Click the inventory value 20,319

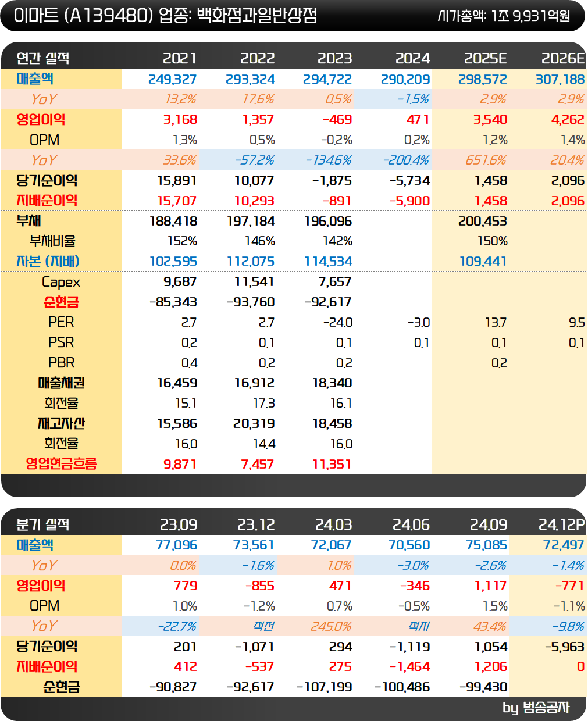[254, 423]
